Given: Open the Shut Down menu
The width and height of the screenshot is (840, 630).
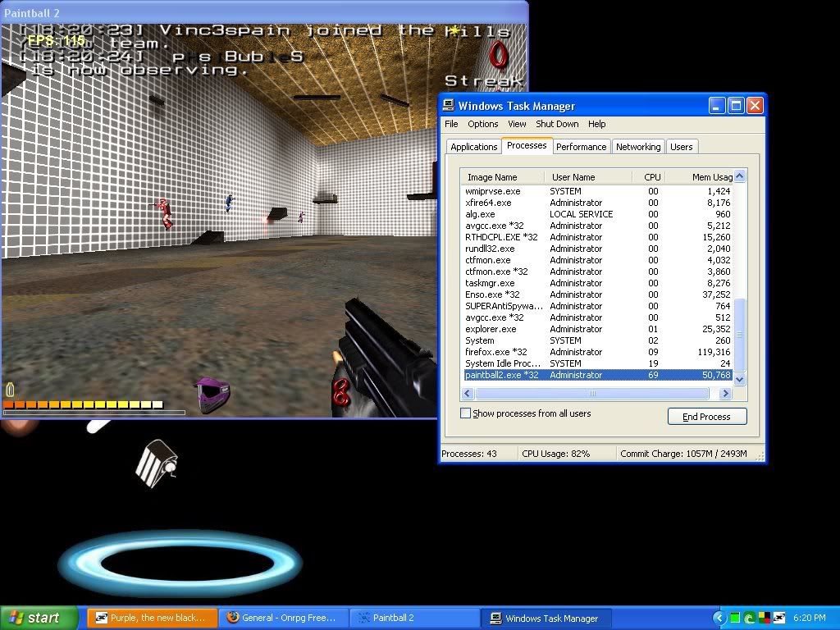Looking at the screenshot, I should click(557, 124).
